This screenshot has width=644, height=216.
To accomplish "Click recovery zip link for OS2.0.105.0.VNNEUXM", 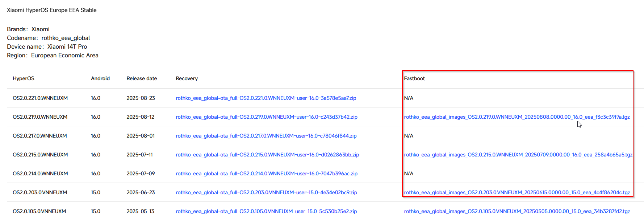I will click(266, 211).
